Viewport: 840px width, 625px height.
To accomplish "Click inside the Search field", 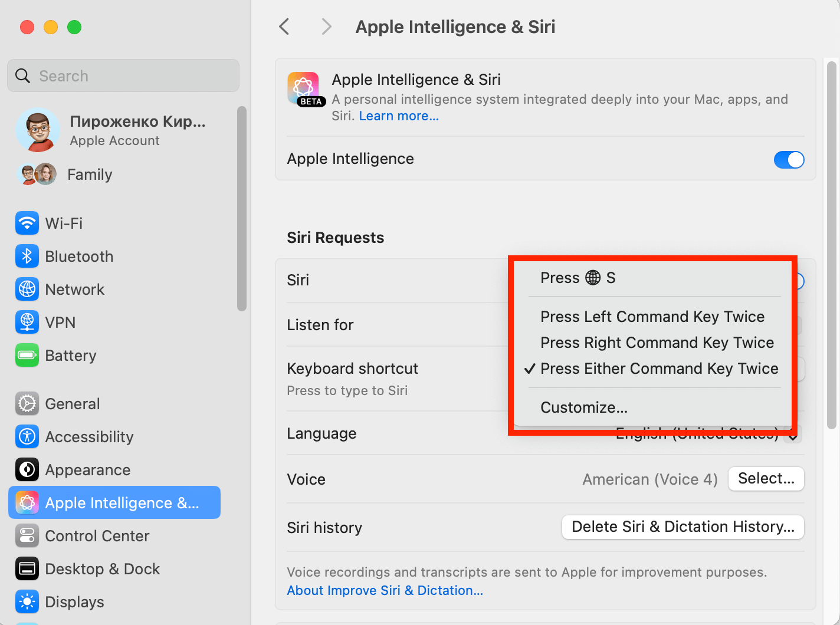I will click(123, 75).
